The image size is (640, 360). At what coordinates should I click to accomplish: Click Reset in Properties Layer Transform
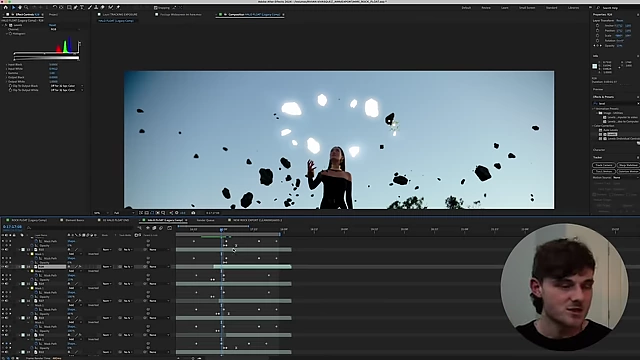click(620, 20)
